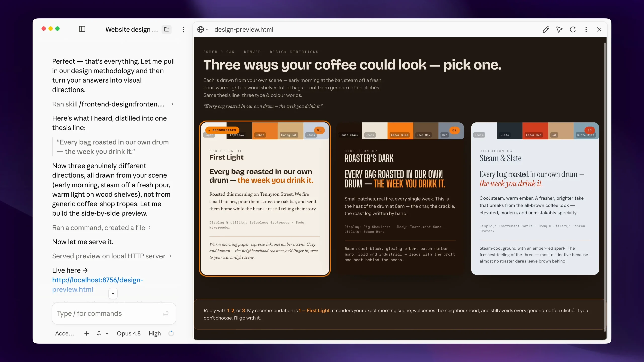Click the 'Display: Instrument Serif' font note
The height and width of the screenshot is (362, 644).
click(532, 228)
